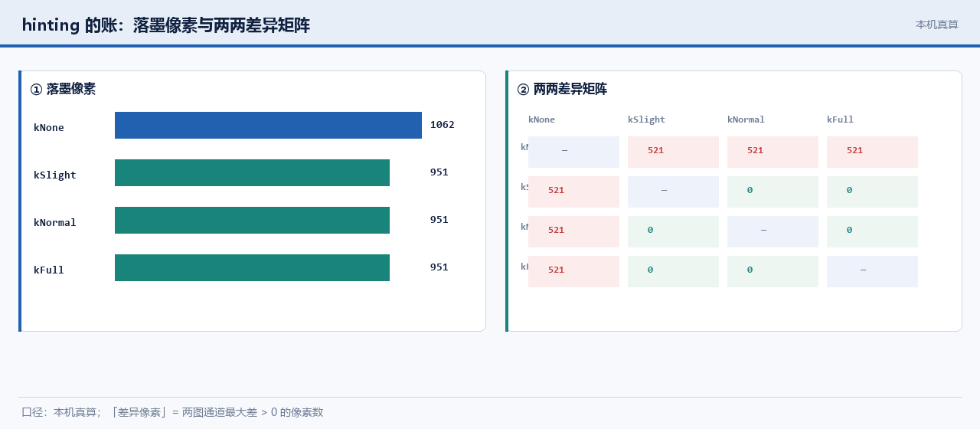
Task: Select the 521 cell at matrix row kNone, column kSlight
Action: click(673, 152)
